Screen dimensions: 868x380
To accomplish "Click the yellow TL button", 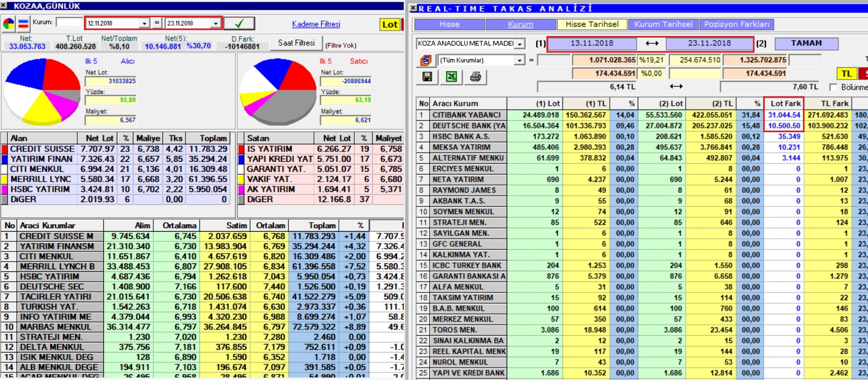I will click(846, 74).
